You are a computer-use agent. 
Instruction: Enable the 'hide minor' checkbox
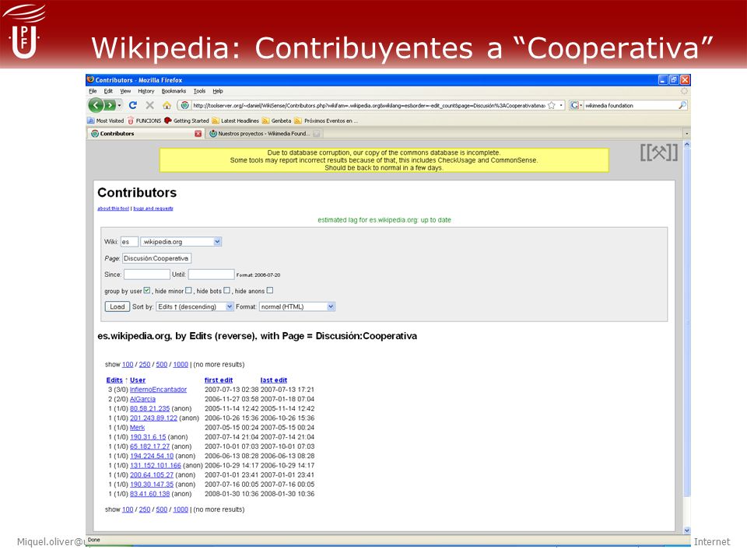[188, 290]
